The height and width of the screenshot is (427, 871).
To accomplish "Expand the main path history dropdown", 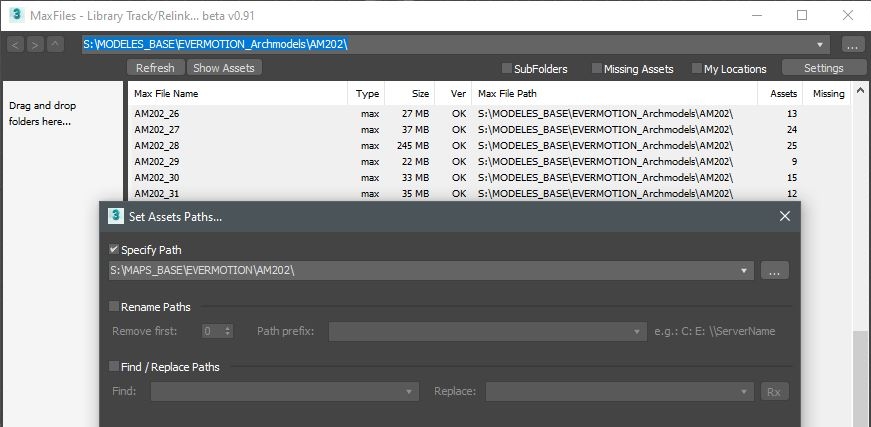I will pyautogui.click(x=821, y=45).
